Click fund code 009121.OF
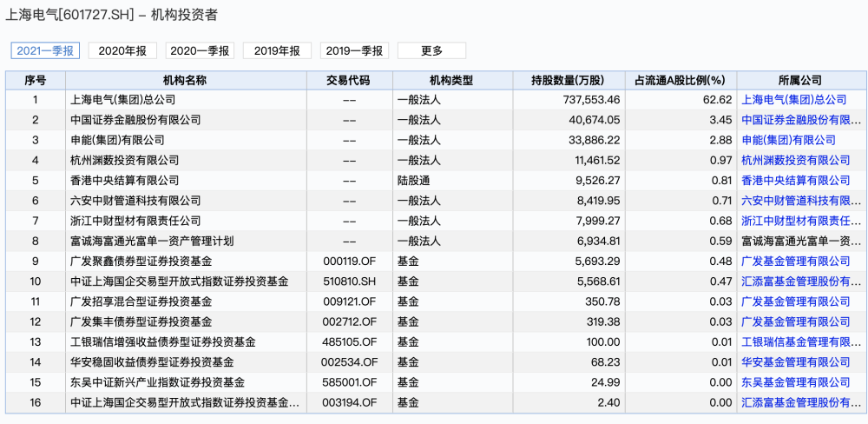This screenshot has height=424, width=868. point(349,301)
